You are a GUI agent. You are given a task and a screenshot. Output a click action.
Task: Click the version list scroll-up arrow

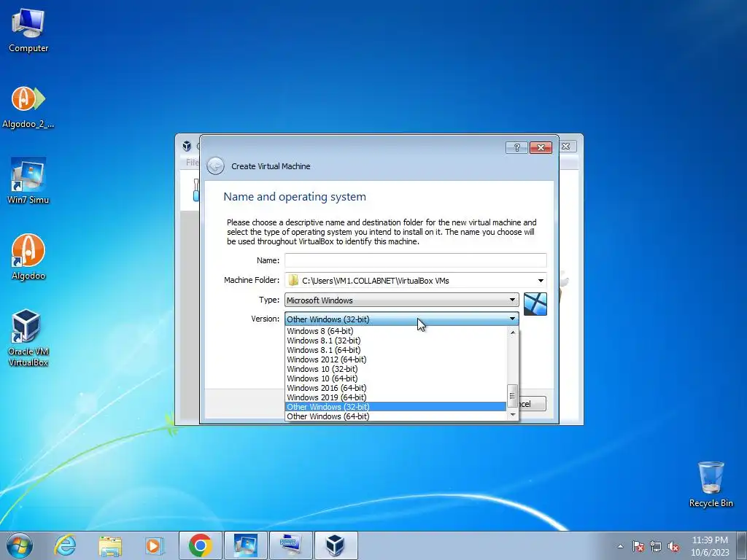pyautogui.click(x=513, y=332)
